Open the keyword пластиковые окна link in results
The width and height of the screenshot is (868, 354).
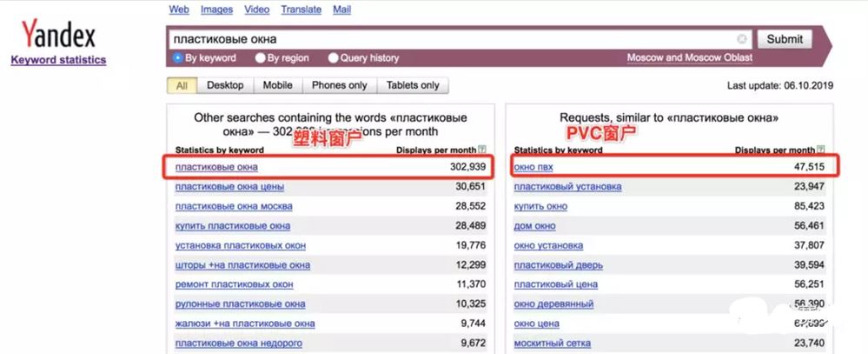coord(216,167)
